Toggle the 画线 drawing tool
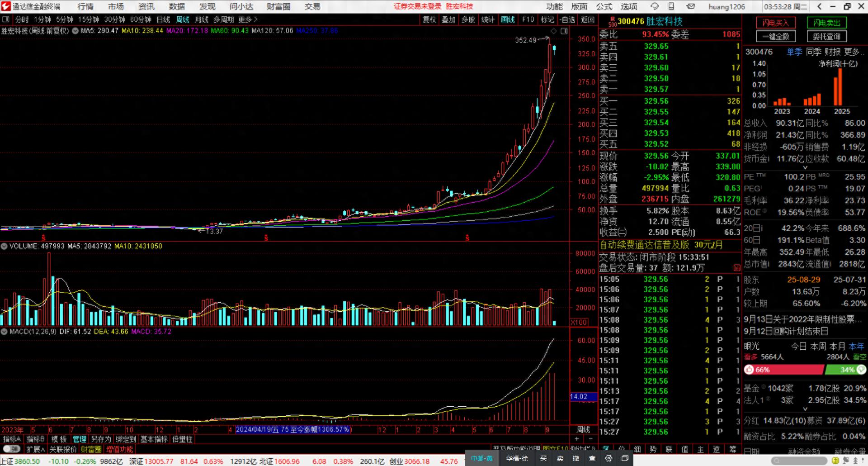This screenshot has width=868, height=466. point(508,19)
